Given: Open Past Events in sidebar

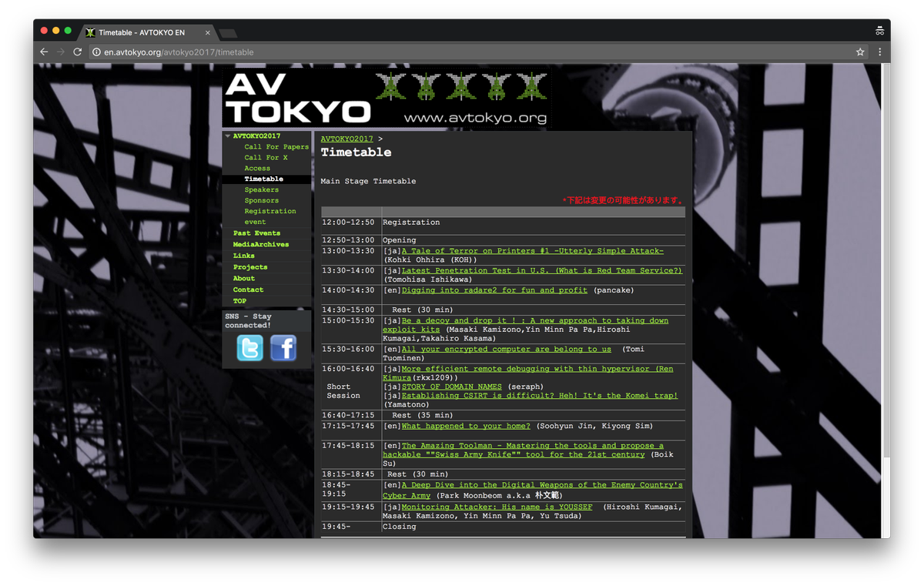Looking at the screenshot, I should coord(256,233).
